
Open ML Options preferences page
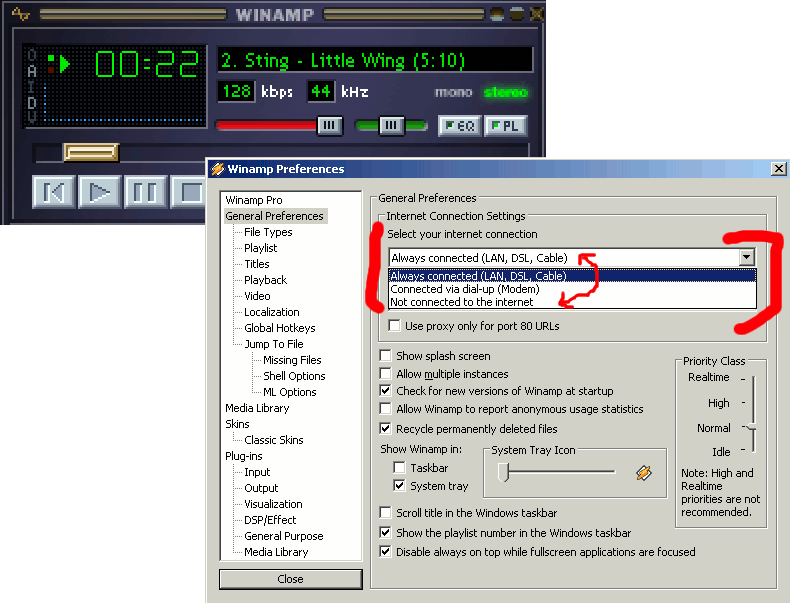coord(290,392)
